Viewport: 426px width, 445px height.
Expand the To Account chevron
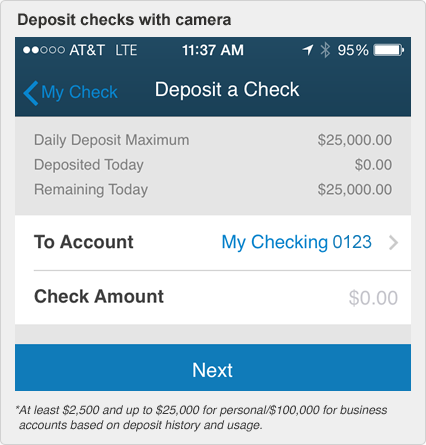tap(394, 243)
